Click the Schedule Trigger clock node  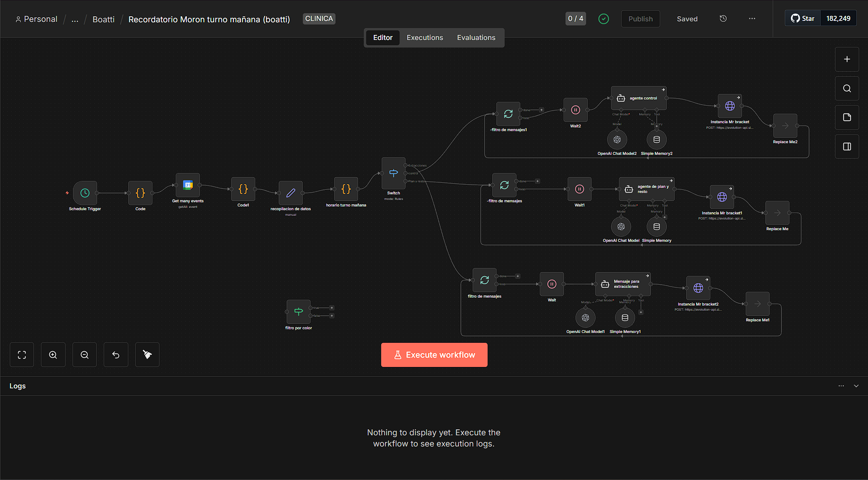click(85, 193)
